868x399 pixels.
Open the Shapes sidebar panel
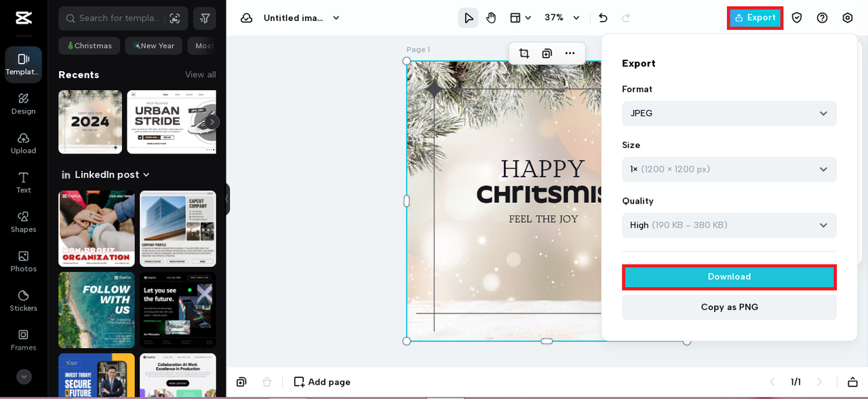click(24, 222)
